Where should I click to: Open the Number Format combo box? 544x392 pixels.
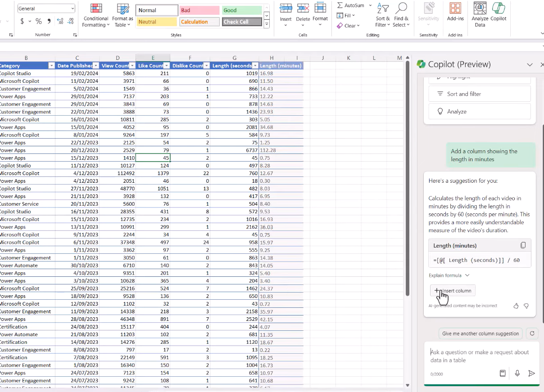click(x=46, y=9)
